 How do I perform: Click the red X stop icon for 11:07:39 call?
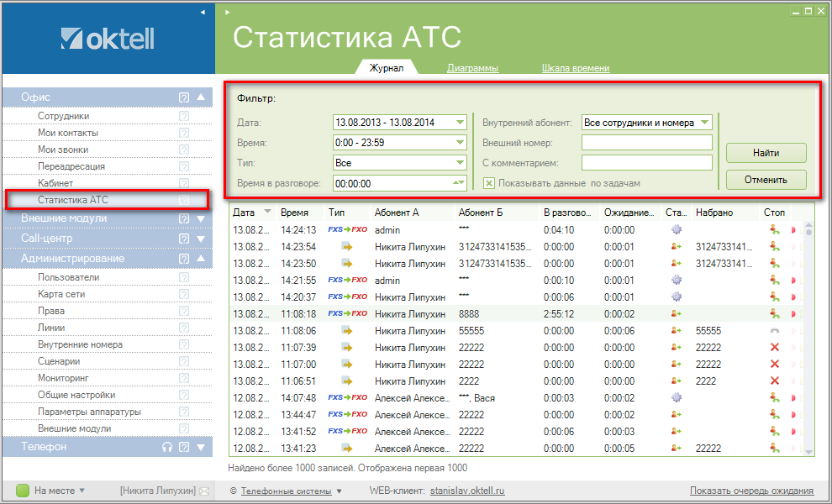pyautogui.click(x=774, y=347)
